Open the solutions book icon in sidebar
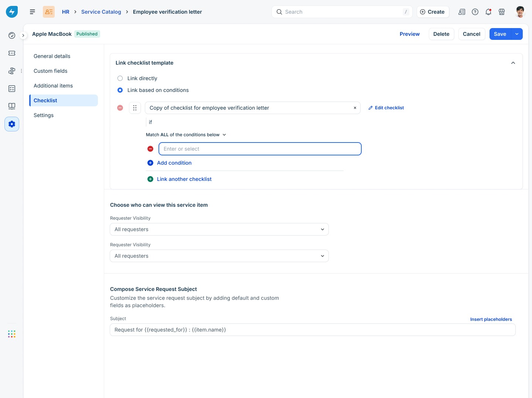The image size is (532, 398). 12,106
